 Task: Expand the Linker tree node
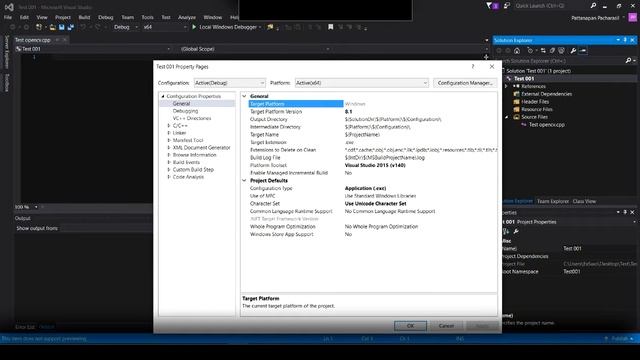click(x=169, y=133)
